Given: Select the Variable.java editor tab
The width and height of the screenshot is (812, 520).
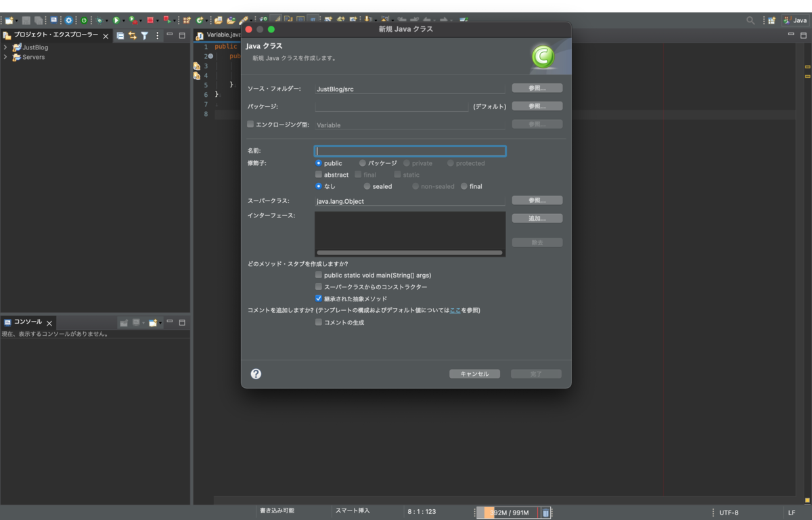Looking at the screenshot, I should [x=219, y=35].
